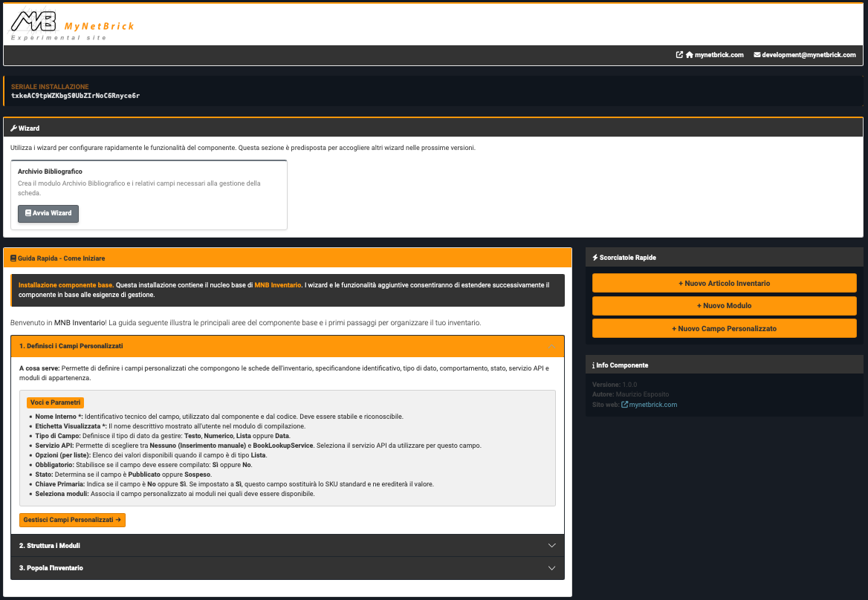868x600 pixels.
Task: Click the envelope icon before development email
Action: [757, 55]
